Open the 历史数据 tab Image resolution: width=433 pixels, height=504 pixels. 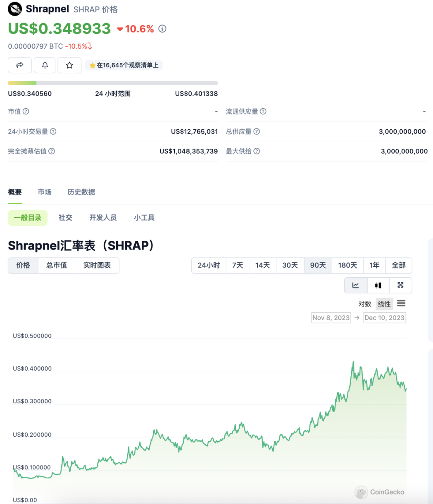(x=81, y=192)
